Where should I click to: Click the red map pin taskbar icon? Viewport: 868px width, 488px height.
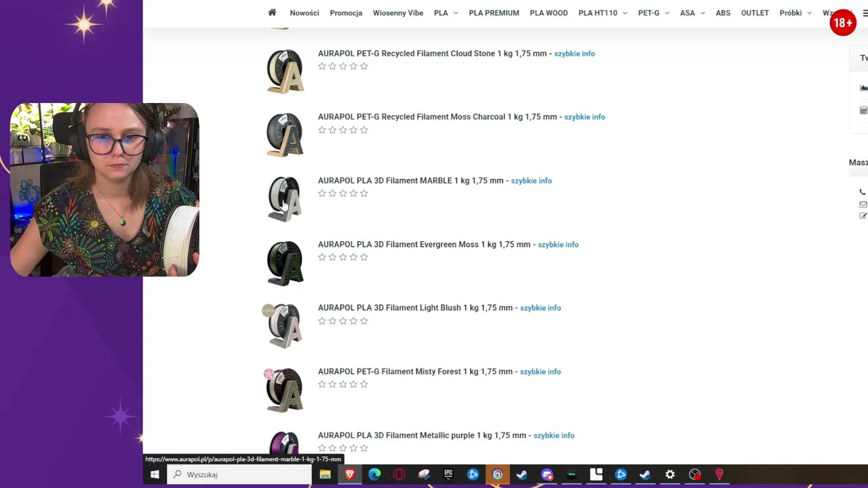[719, 474]
